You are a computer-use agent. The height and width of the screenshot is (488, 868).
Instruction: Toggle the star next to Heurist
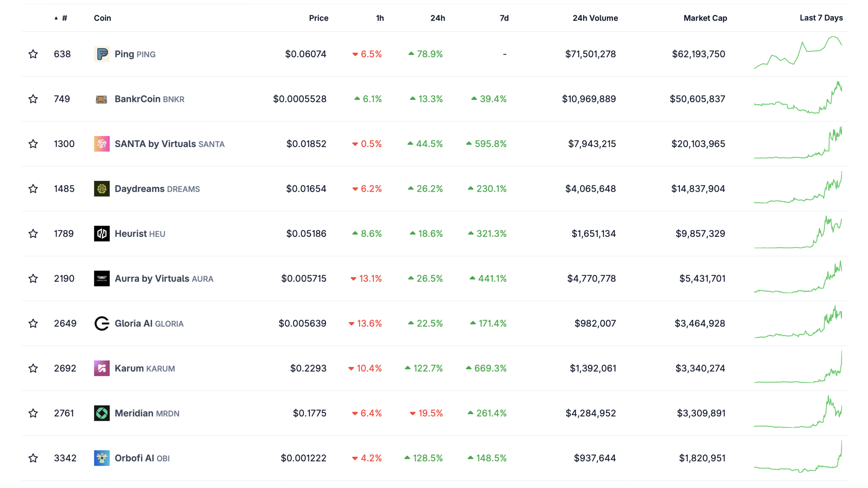pos(33,233)
